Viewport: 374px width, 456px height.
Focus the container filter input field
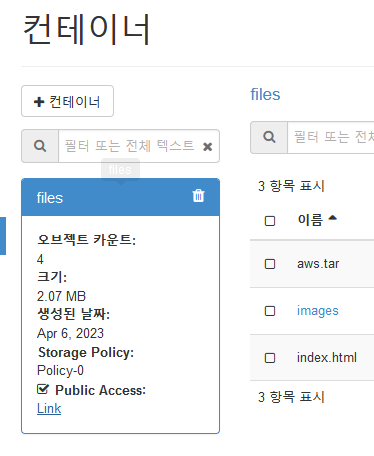139,146
